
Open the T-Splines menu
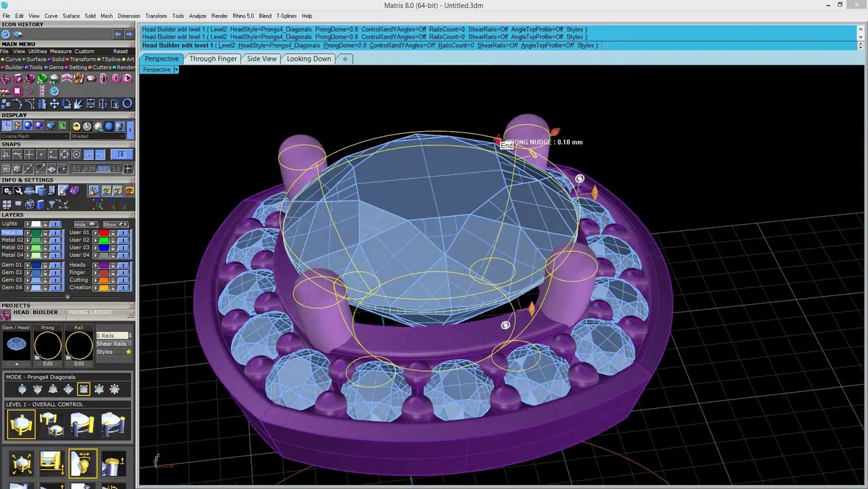click(285, 16)
